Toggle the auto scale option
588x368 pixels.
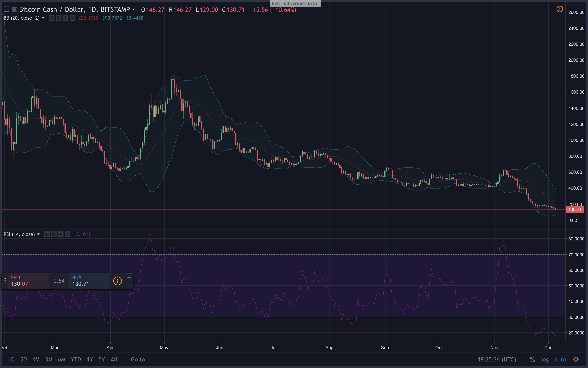[x=560, y=359]
